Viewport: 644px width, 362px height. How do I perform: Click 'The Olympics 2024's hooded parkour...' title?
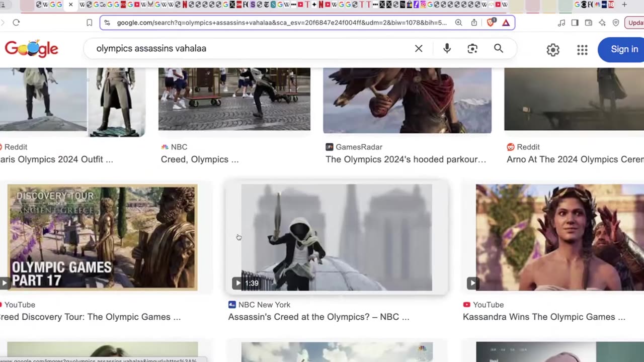tap(406, 159)
